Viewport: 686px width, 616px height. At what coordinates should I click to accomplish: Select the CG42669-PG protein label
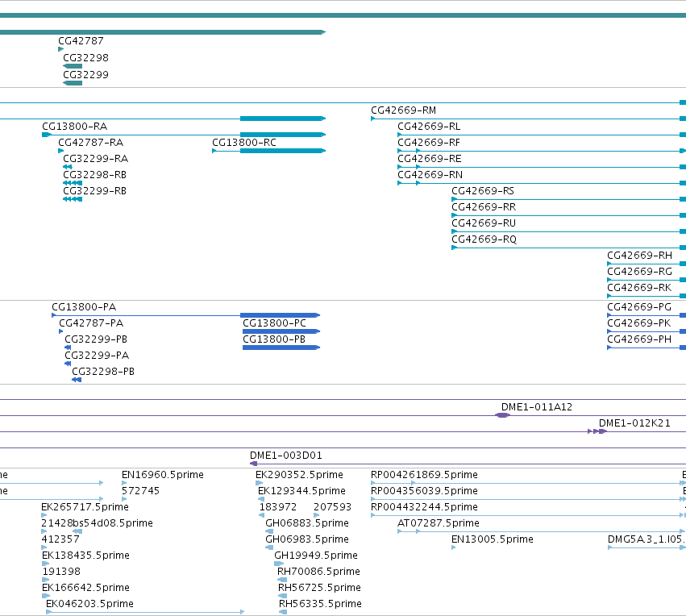tap(639, 307)
